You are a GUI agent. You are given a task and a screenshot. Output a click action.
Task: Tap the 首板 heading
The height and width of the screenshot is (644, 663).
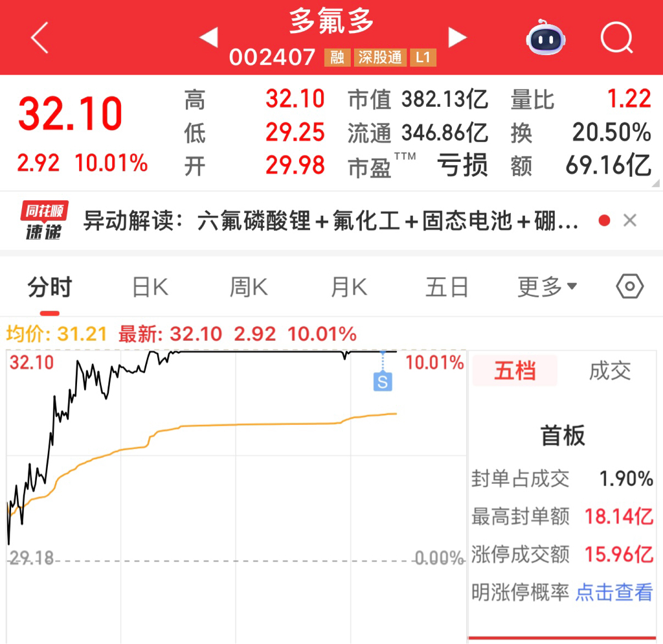[x=563, y=435]
